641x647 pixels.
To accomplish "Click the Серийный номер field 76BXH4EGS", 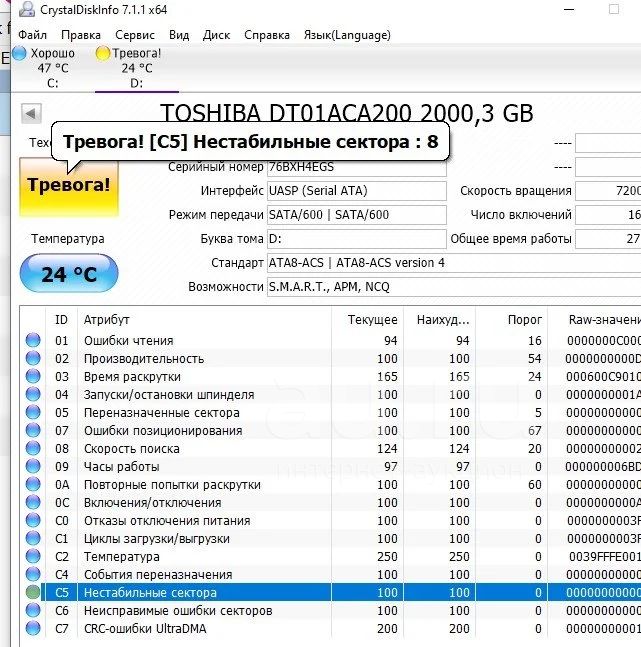I will pos(357,167).
